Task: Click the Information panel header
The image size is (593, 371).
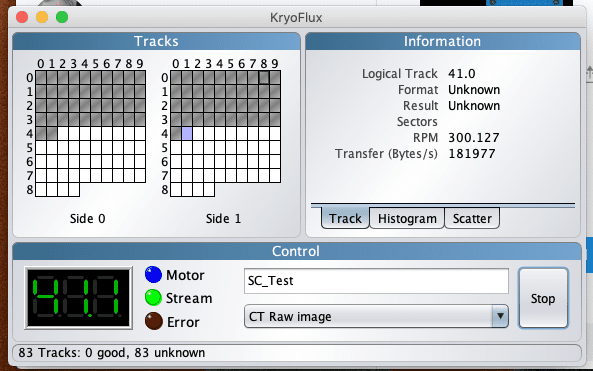Action: point(442,41)
